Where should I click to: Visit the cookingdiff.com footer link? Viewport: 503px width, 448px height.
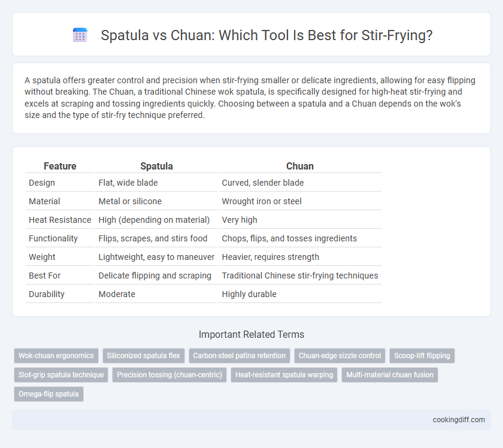(x=459, y=419)
